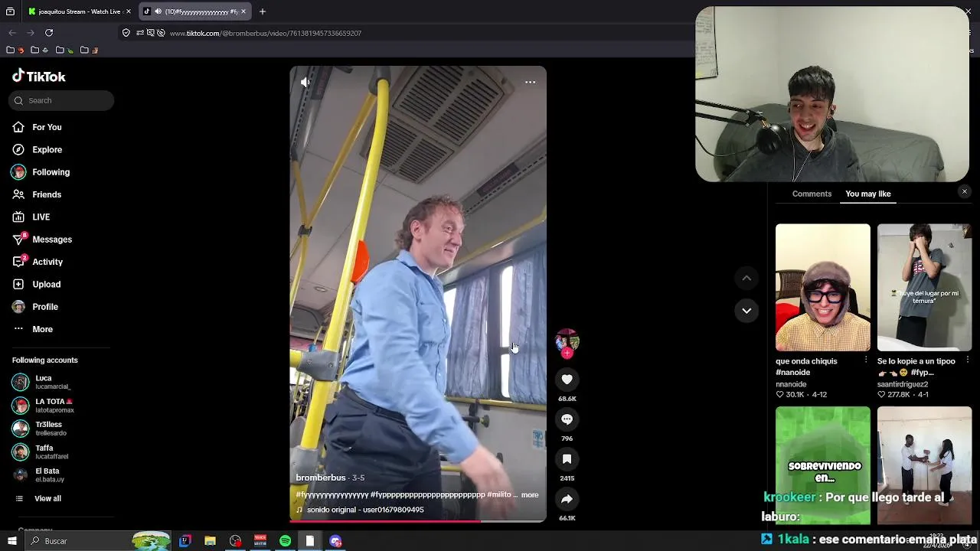Image resolution: width=980 pixels, height=551 pixels.
Task: Go to the next video with down chevron
Action: point(746,311)
